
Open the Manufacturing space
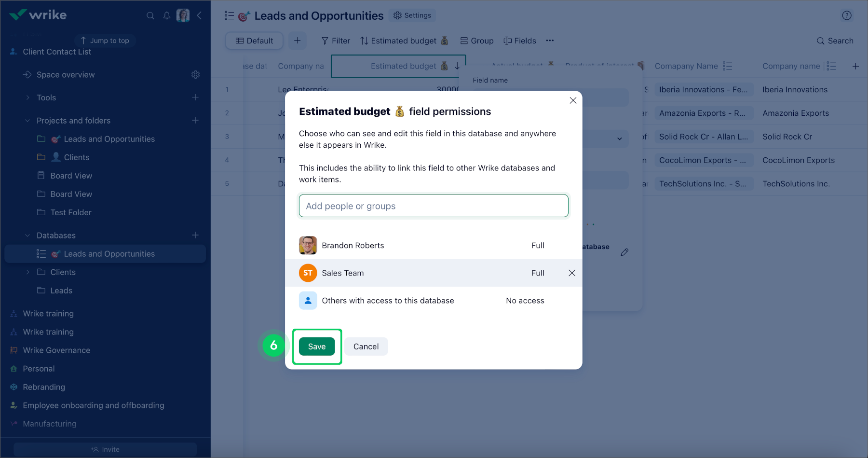coord(50,424)
